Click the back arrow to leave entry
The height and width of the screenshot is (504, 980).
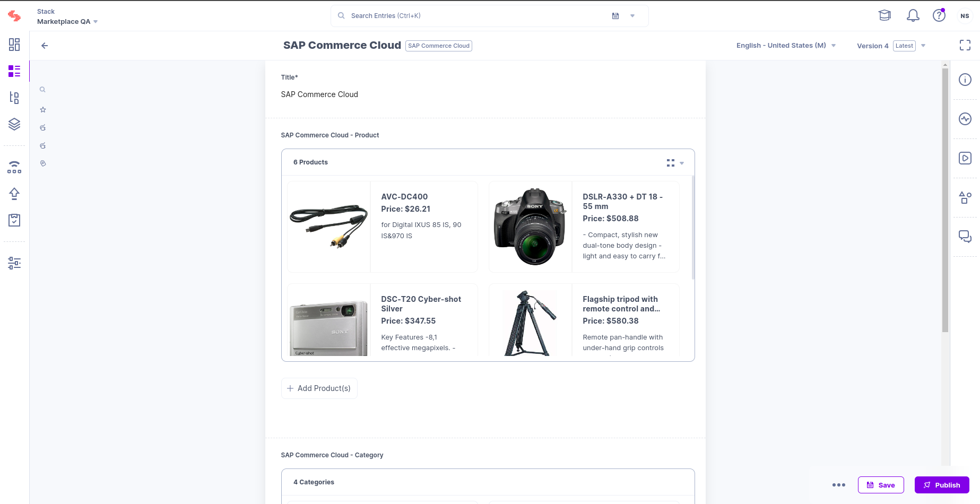[x=45, y=46]
